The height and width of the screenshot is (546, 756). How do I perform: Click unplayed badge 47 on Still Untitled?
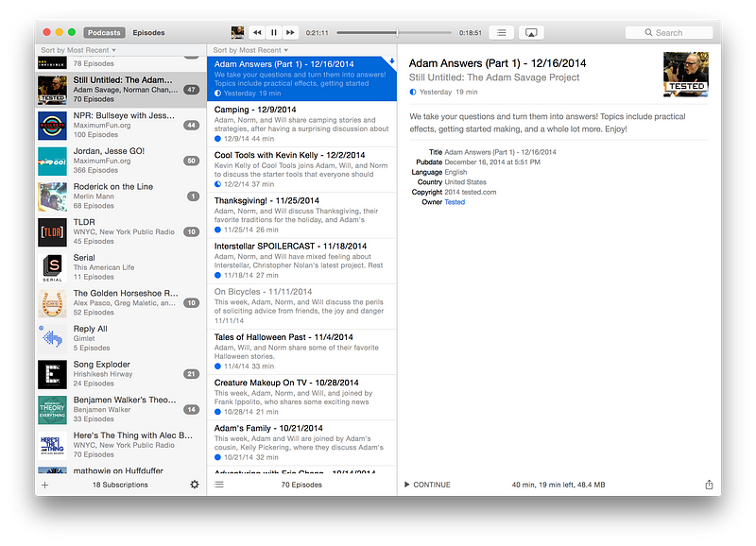click(x=192, y=90)
